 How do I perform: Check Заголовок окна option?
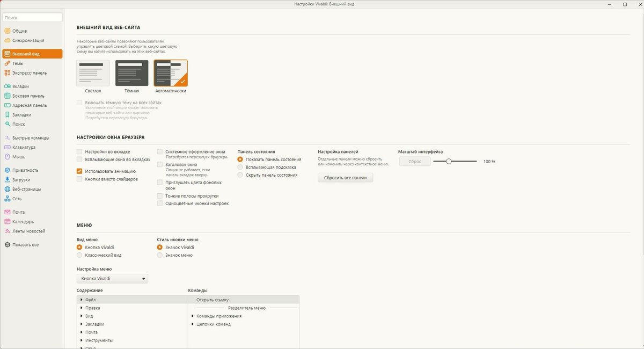pyautogui.click(x=160, y=164)
